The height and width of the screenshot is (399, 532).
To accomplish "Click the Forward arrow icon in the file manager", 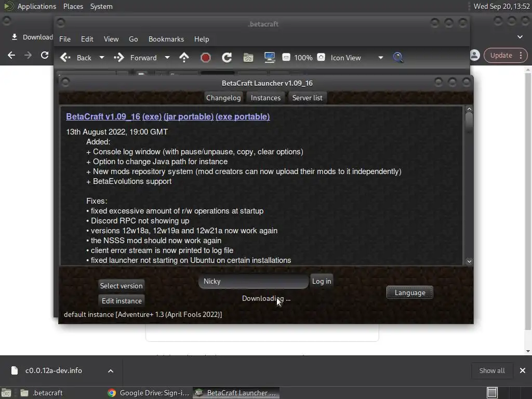I will click(119, 58).
